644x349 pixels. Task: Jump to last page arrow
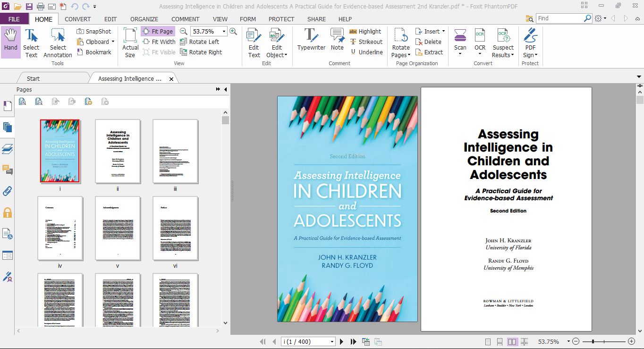click(x=353, y=341)
